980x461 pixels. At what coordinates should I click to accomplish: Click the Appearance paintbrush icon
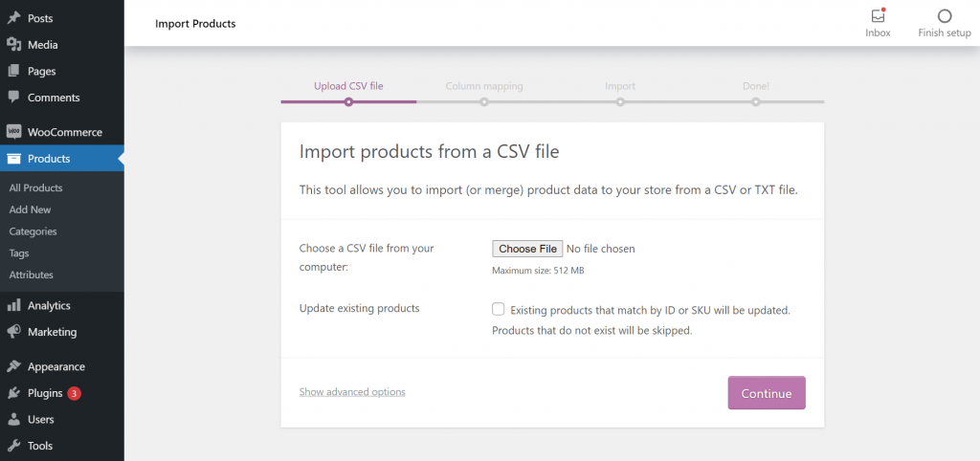tap(14, 366)
